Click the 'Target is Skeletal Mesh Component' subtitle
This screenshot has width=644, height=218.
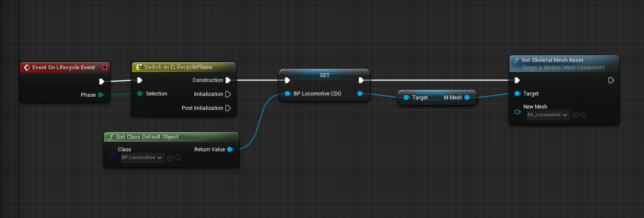pos(563,68)
